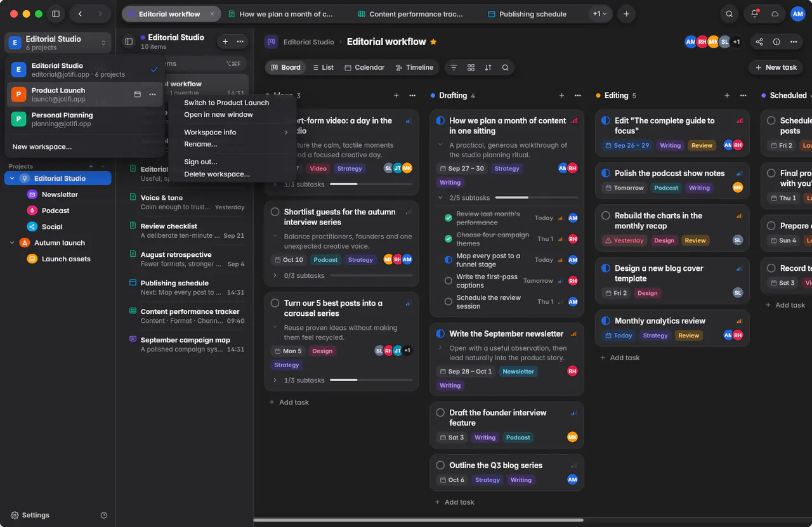The image size is (812, 527).
Task: Toggle completion circle for Outline the Q3 blog series
Action: point(440,465)
